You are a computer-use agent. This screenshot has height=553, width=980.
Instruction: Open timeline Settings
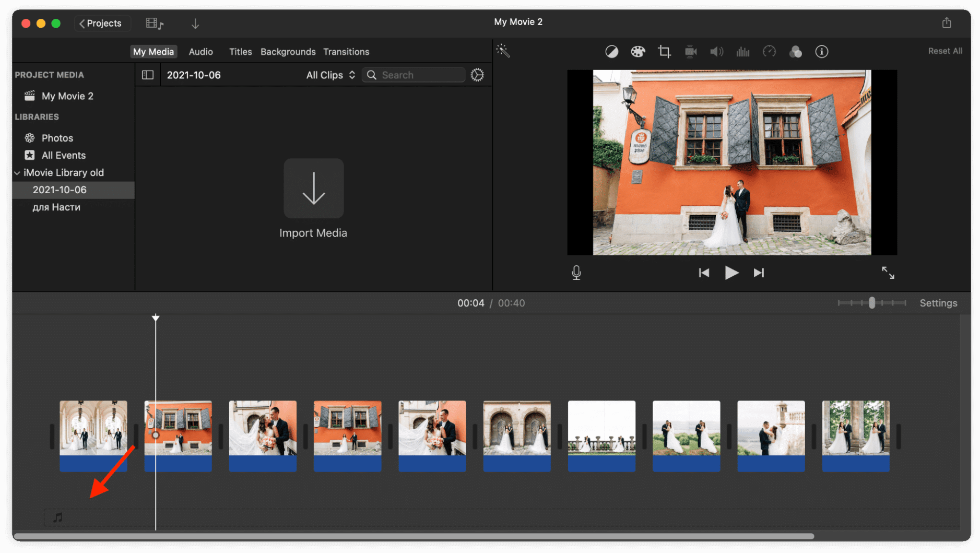(x=938, y=303)
